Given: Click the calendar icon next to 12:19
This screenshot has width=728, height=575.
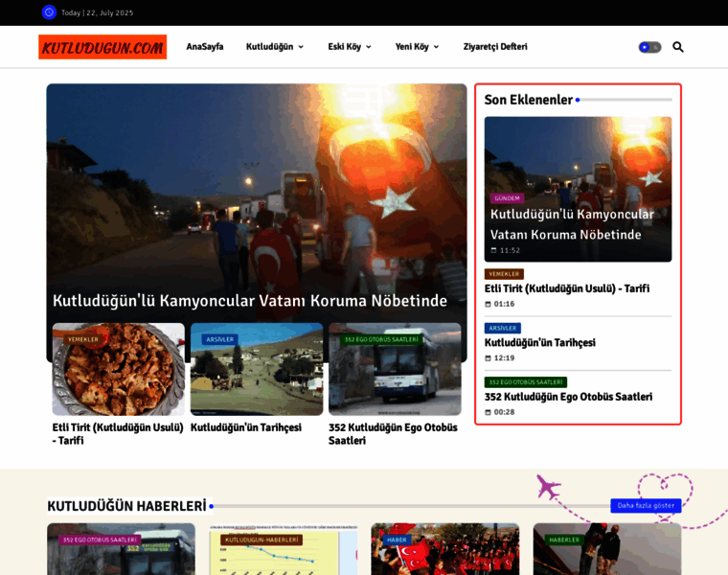Looking at the screenshot, I should point(488,358).
